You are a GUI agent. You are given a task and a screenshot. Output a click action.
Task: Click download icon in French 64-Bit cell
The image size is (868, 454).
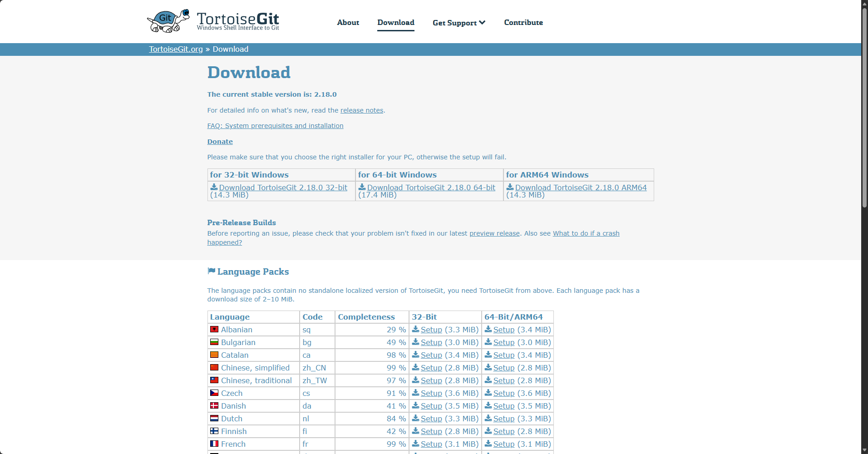click(x=488, y=444)
